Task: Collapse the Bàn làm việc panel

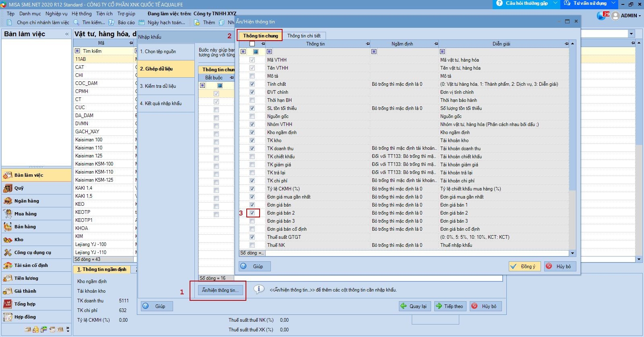Action: pos(67,34)
